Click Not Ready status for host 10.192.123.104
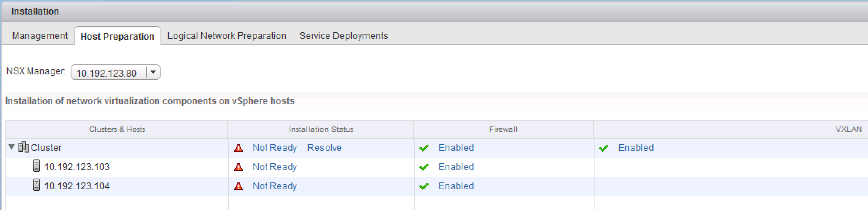The image size is (868, 210). pos(274,186)
